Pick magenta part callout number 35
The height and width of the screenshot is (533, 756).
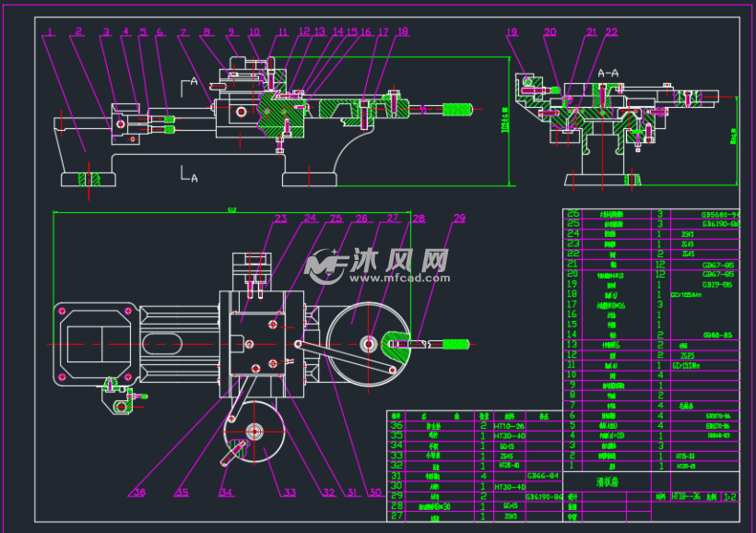click(x=182, y=492)
